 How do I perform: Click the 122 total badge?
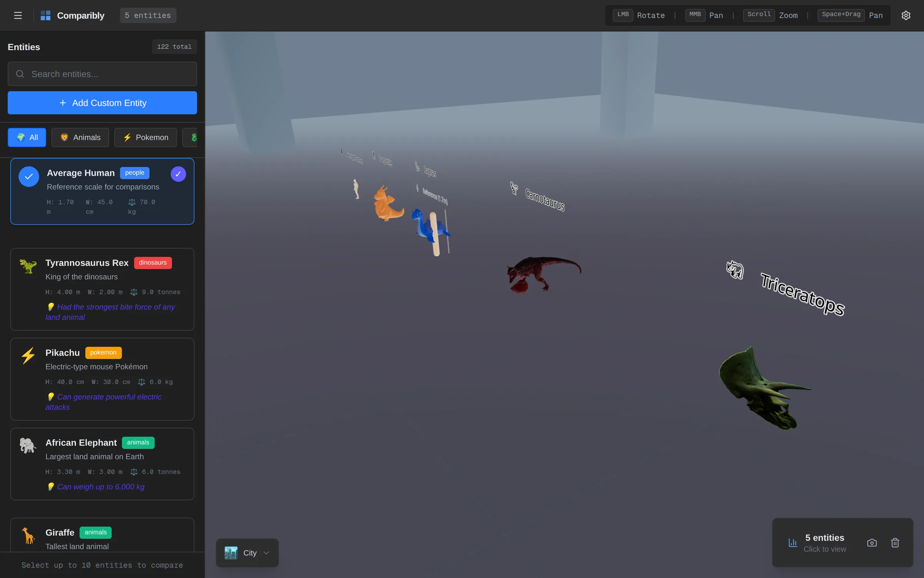pyautogui.click(x=174, y=47)
